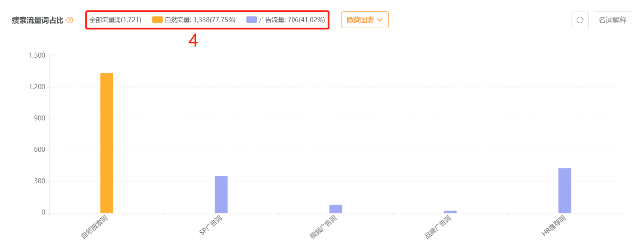Click the SP广告词 x-axis label
644x244 pixels.
[x=211, y=226]
